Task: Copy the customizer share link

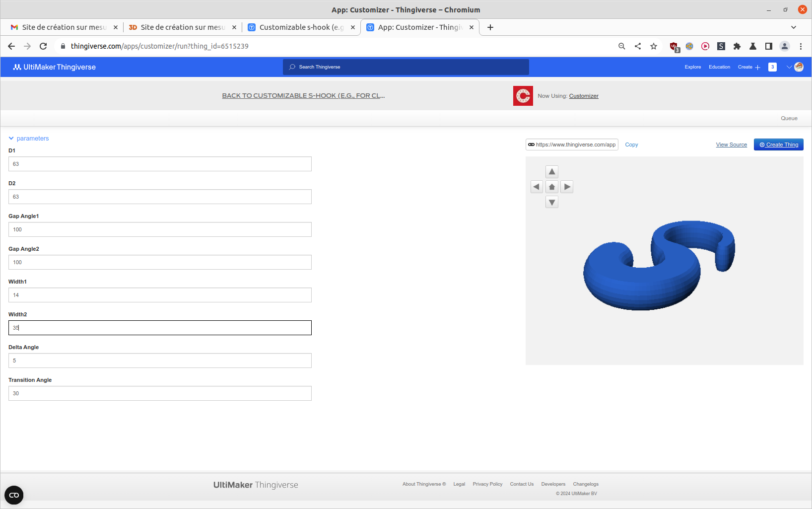Action: pyautogui.click(x=631, y=145)
